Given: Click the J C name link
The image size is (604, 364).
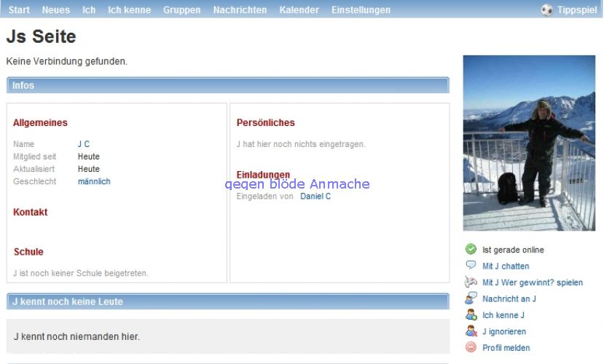Looking at the screenshot, I should 84,144.
